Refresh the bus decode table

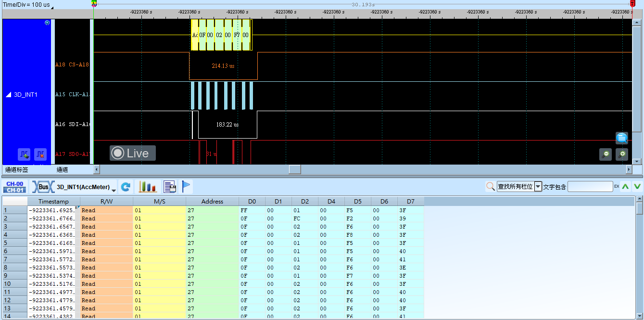tap(126, 187)
